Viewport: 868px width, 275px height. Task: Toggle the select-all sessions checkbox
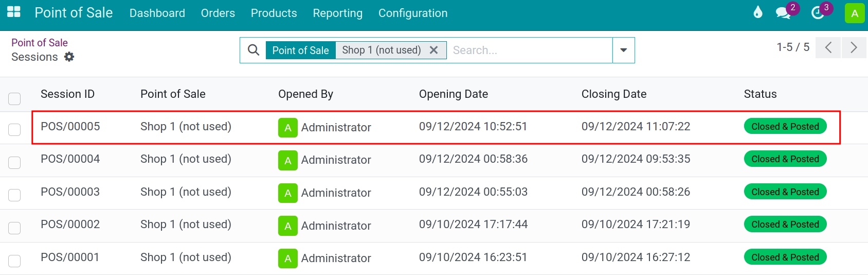14,98
